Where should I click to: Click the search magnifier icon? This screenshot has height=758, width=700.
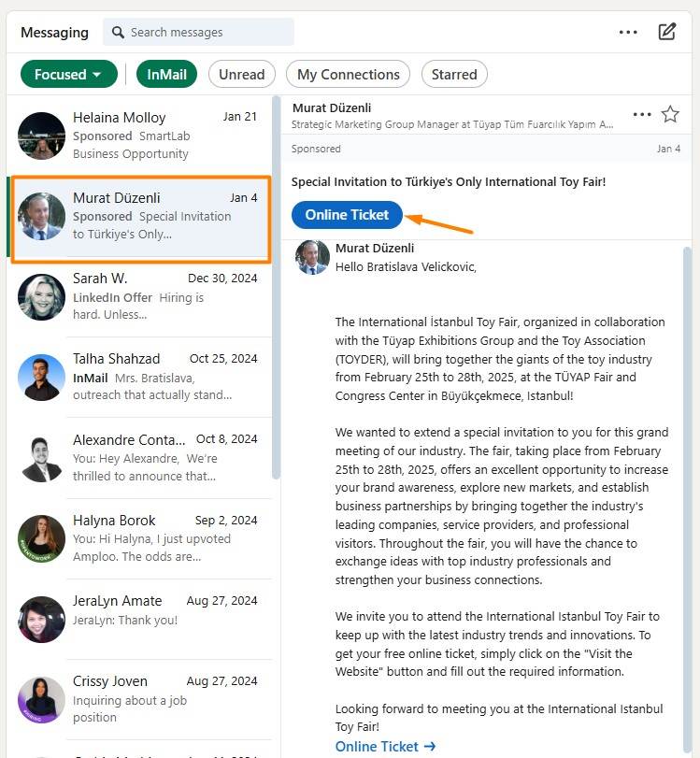click(118, 32)
